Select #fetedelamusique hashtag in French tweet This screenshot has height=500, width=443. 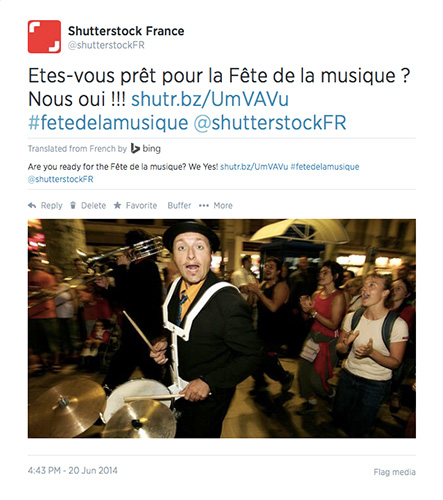[x=108, y=123]
